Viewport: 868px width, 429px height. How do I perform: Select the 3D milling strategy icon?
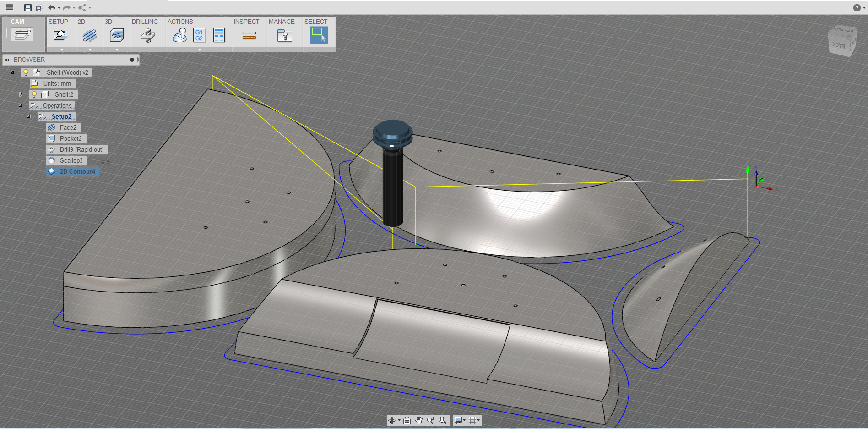[117, 35]
